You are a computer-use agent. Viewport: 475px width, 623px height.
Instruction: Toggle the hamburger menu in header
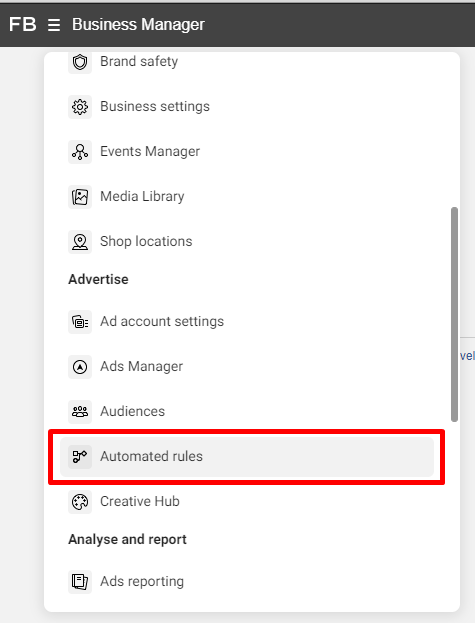click(54, 25)
